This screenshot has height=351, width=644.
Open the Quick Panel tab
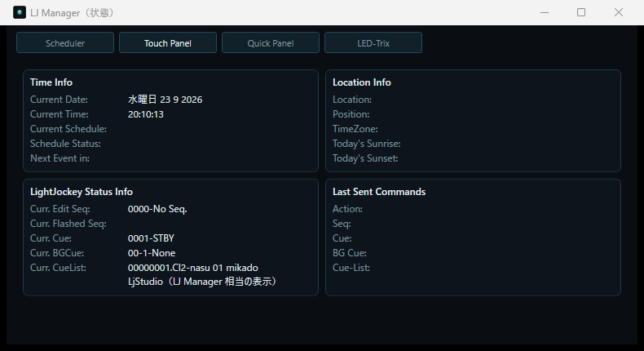click(x=271, y=42)
